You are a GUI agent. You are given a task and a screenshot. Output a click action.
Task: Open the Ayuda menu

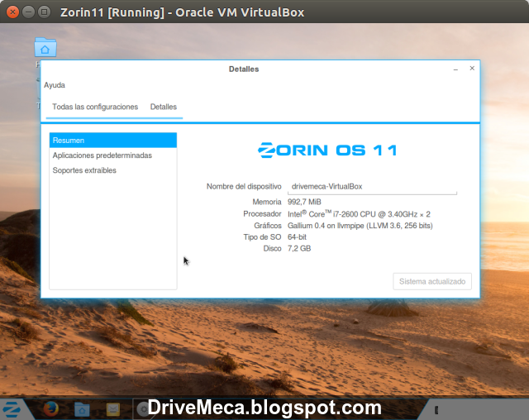(55, 85)
